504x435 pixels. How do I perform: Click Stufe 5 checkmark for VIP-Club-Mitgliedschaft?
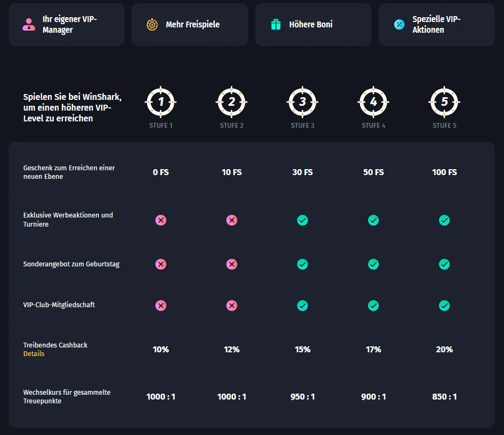(x=444, y=306)
